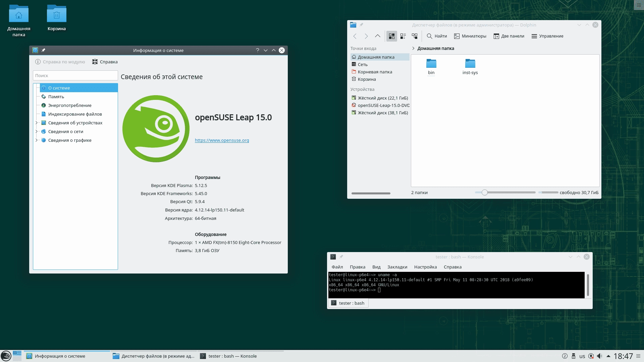Select Корзина in Dolphin places panel
This screenshot has height=362, width=644.
380,79
